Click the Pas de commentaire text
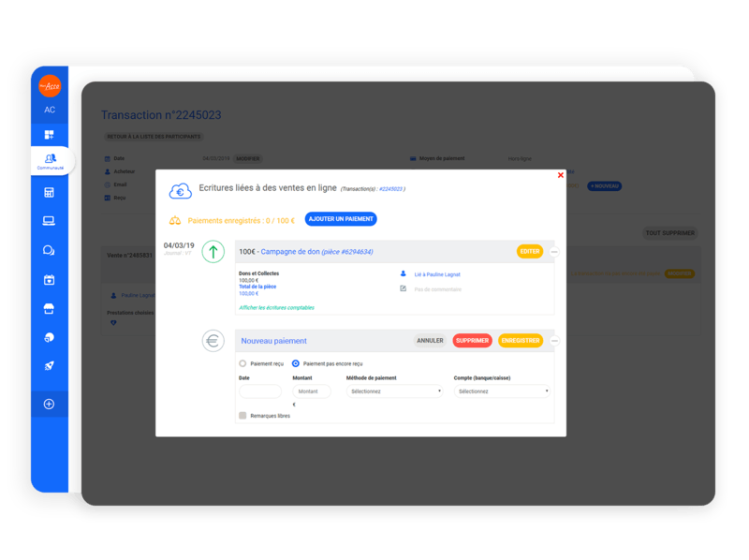This screenshot has width=749, height=560. 438,289
